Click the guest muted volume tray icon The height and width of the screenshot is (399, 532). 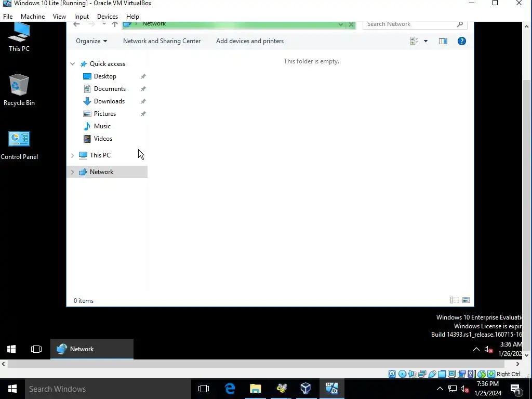[488, 349]
